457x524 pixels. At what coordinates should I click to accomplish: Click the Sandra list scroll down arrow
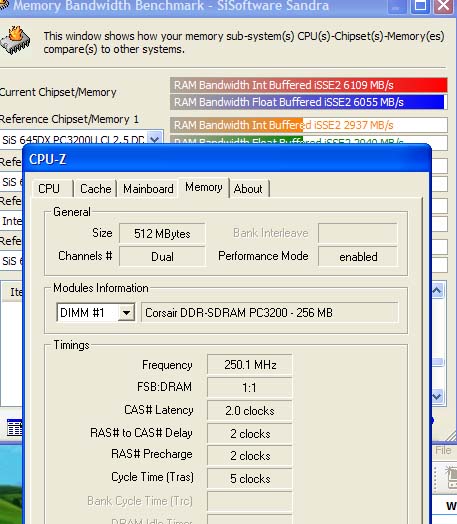tap(437, 396)
